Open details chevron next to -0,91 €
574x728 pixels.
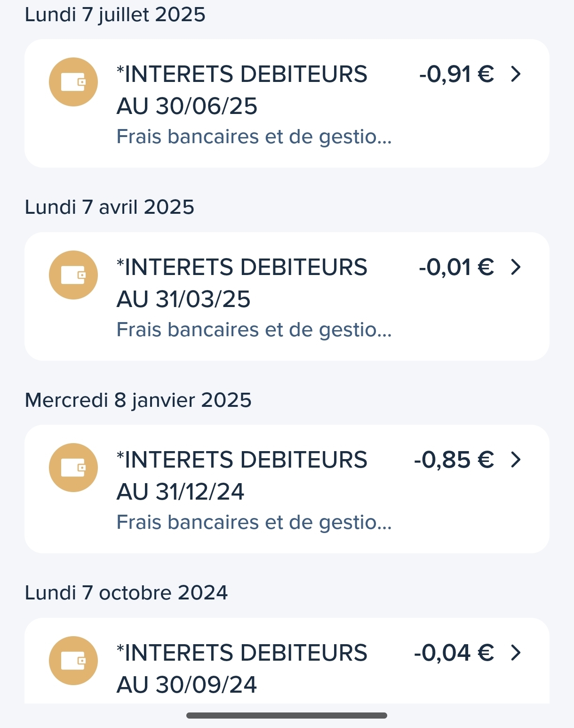pyautogui.click(x=516, y=74)
